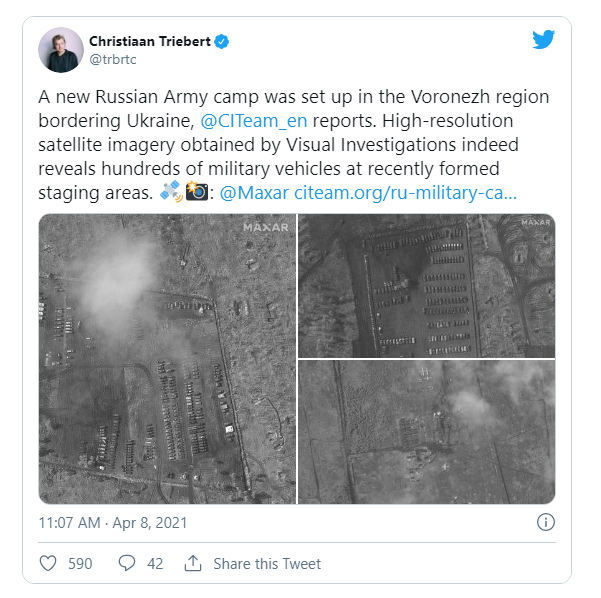Open the @Maxar mention link
The width and height of the screenshot is (601, 598).
pyautogui.click(x=254, y=193)
